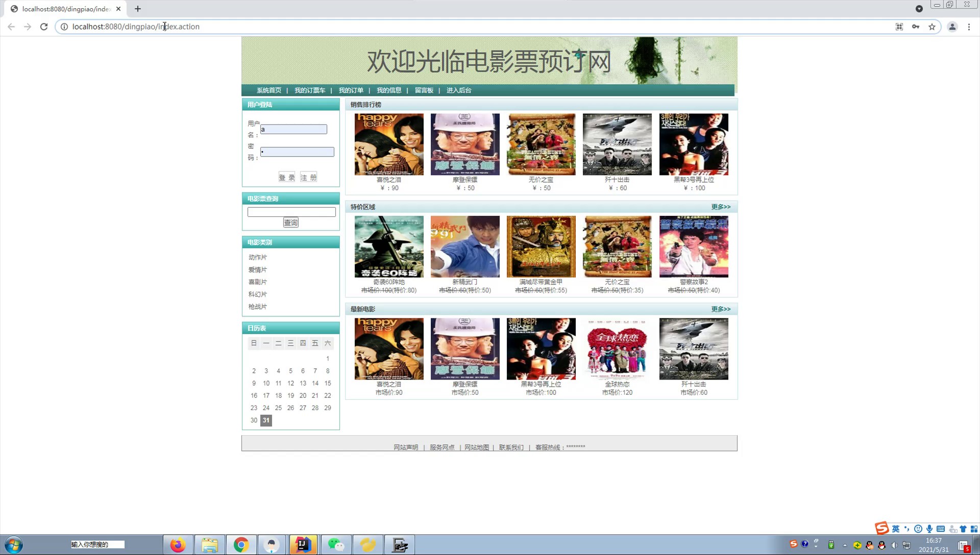This screenshot has width=980, height=555.
Task: Click the movie ticket search box
Action: [291, 212]
